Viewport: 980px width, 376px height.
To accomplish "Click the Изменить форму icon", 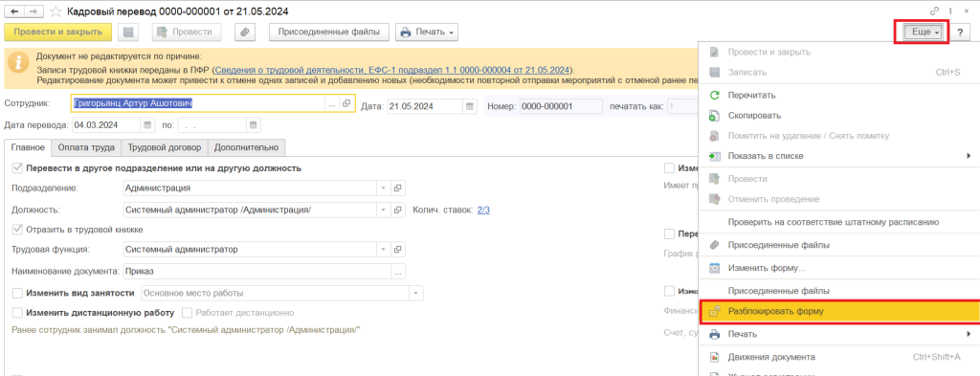I will (x=714, y=268).
